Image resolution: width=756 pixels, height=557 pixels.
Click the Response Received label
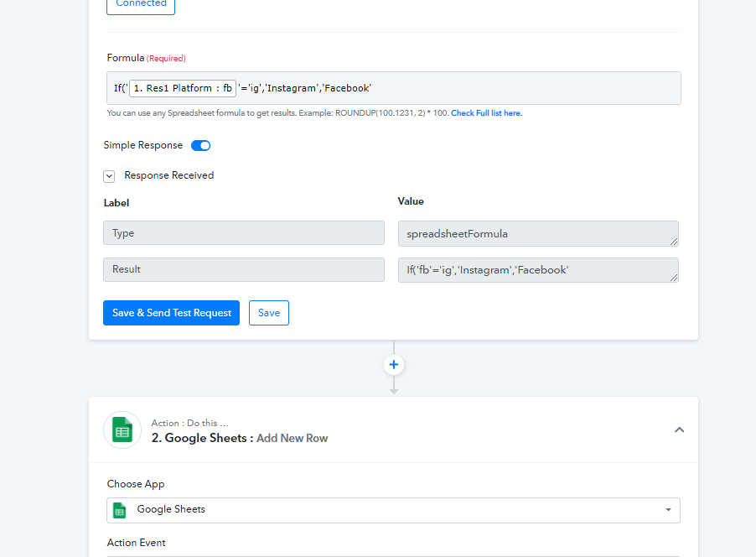pyautogui.click(x=168, y=175)
